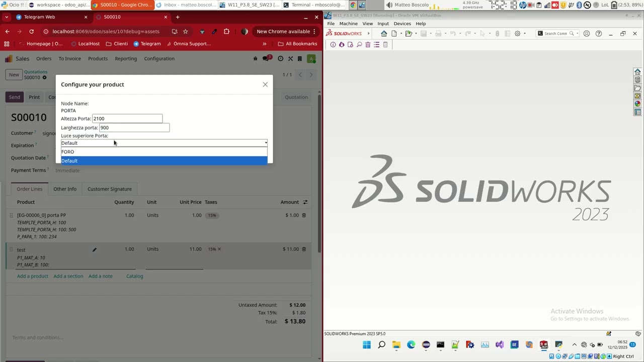This screenshot has width=644, height=362.
Task: Expand SolidWorks Options dropdown arrow
Action: (x=524, y=34)
